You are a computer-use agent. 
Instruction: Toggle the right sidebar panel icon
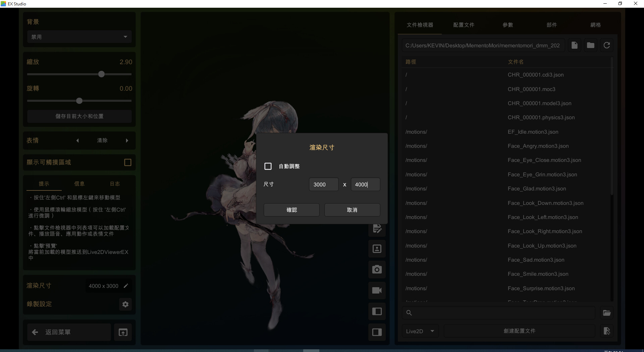377,332
